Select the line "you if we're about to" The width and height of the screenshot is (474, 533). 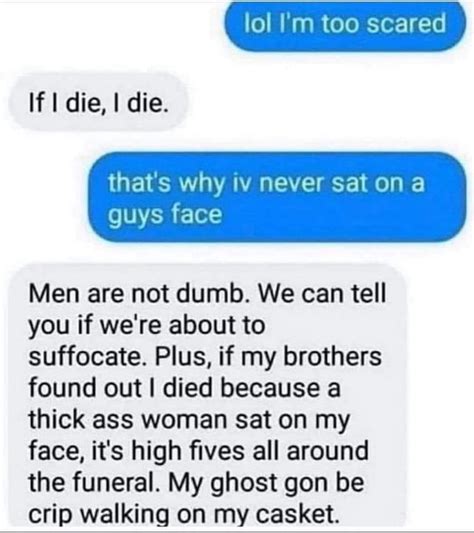click(146, 326)
